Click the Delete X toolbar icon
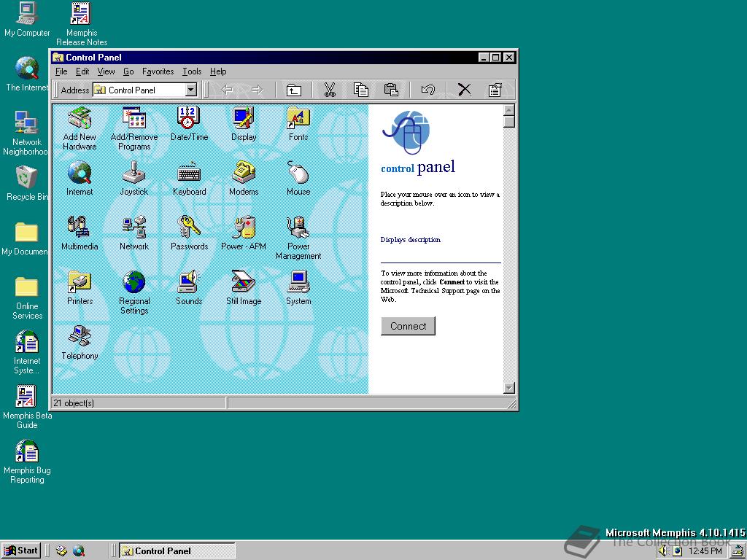Screen dimensions: 747x560 click(464, 90)
